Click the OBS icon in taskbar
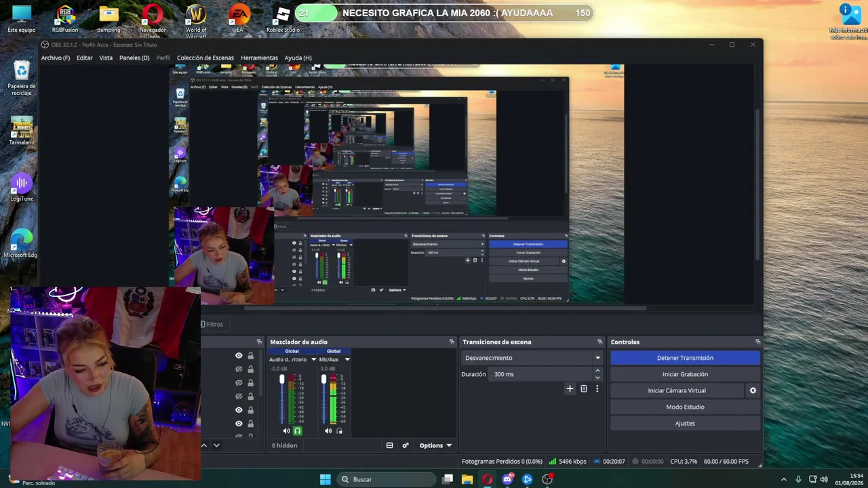The width and height of the screenshot is (868, 488). pos(547,479)
